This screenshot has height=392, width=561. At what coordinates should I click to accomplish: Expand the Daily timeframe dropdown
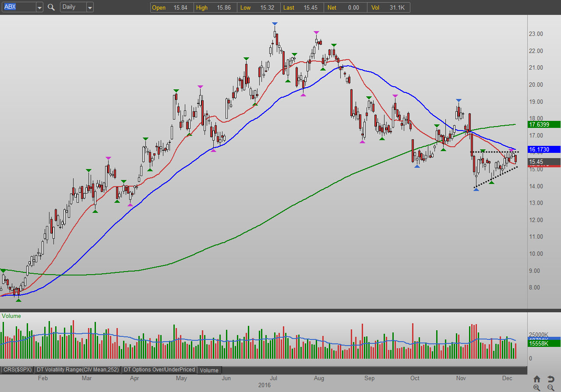coord(89,7)
